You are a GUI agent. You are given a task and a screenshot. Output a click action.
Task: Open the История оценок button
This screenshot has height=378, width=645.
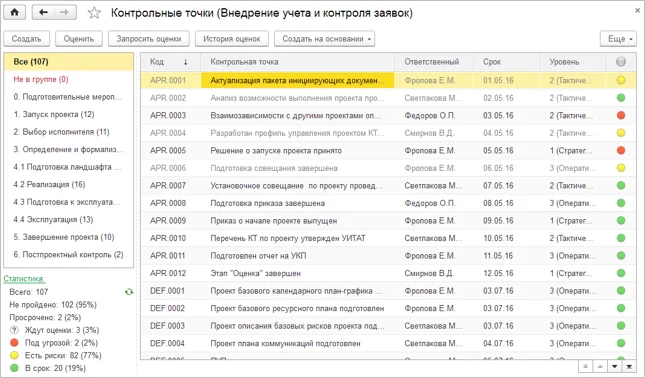[x=232, y=39]
